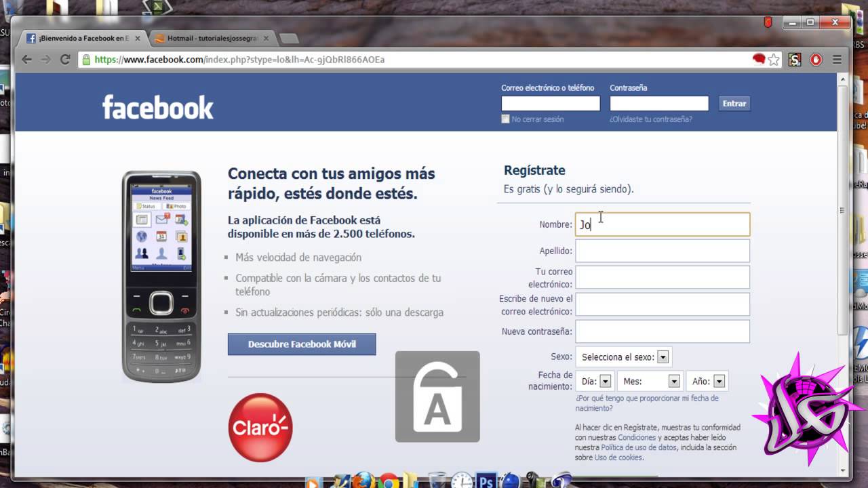This screenshot has height=488, width=868.
Task: Click ¿Por qué tengo que proporcionar mi fecha link
Action: [647, 403]
